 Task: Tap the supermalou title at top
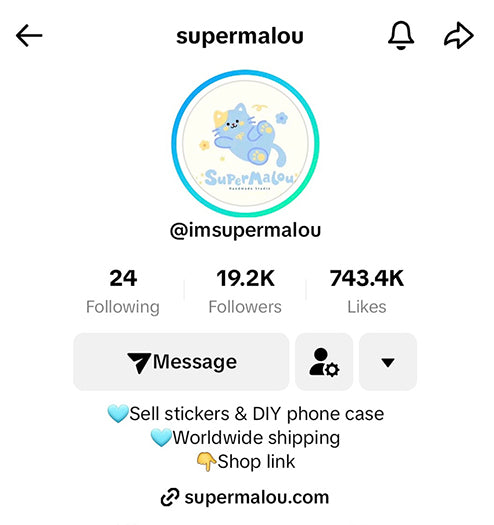tap(240, 36)
